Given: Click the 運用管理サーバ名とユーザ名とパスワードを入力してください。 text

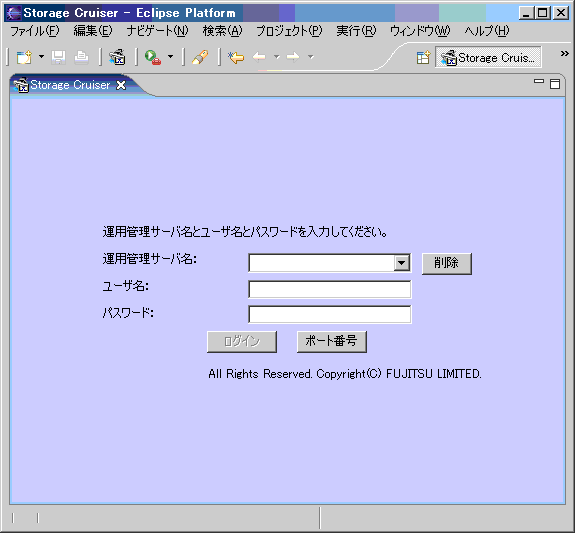Looking at the screenshot, I should pos(245,232).
